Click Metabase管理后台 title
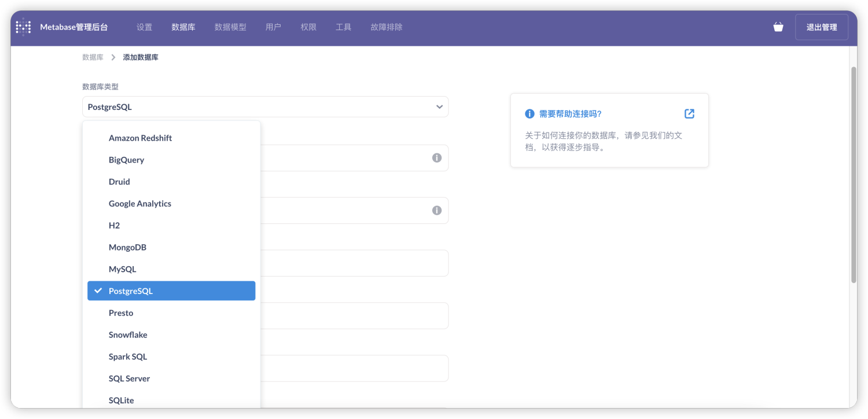Image resolution: width=868 pixels, height=419 pixels. click(x=73, y=27)
